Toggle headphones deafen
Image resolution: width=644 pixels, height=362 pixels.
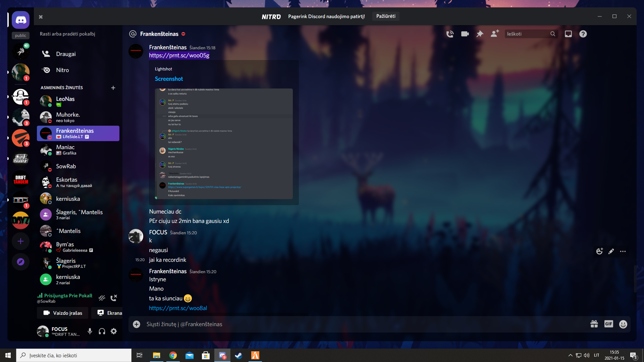point(102,331)
